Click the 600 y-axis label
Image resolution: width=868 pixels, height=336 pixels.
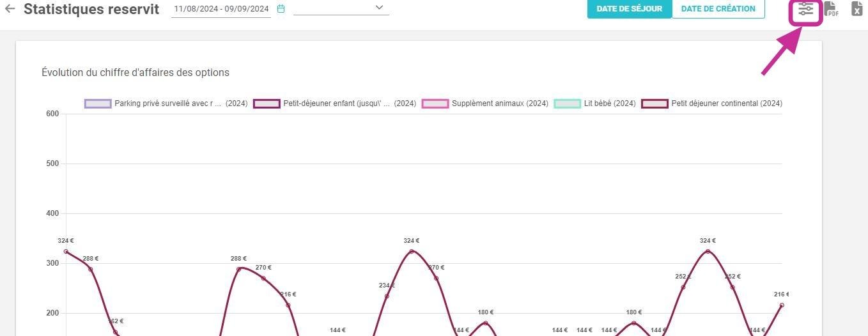[52, 114]
